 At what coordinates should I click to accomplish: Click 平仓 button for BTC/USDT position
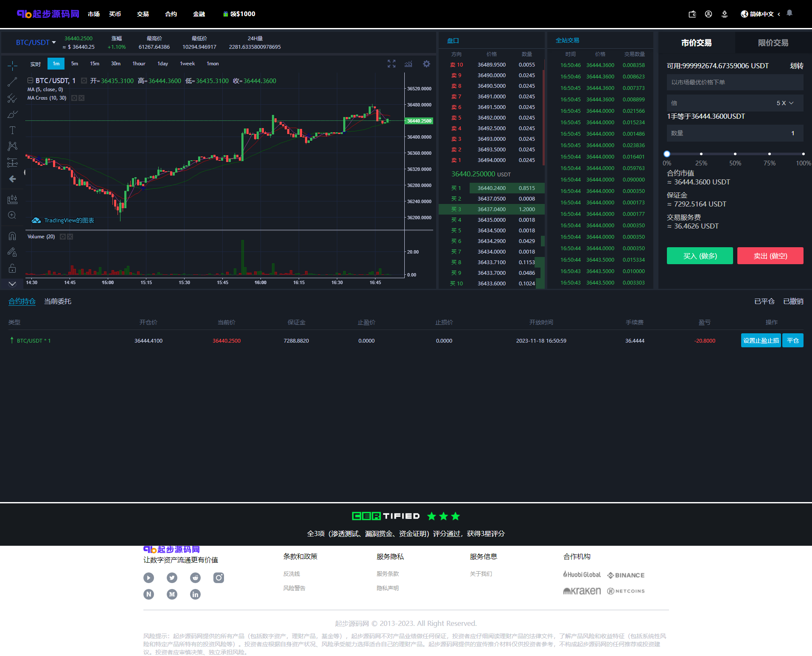point(793,341)
